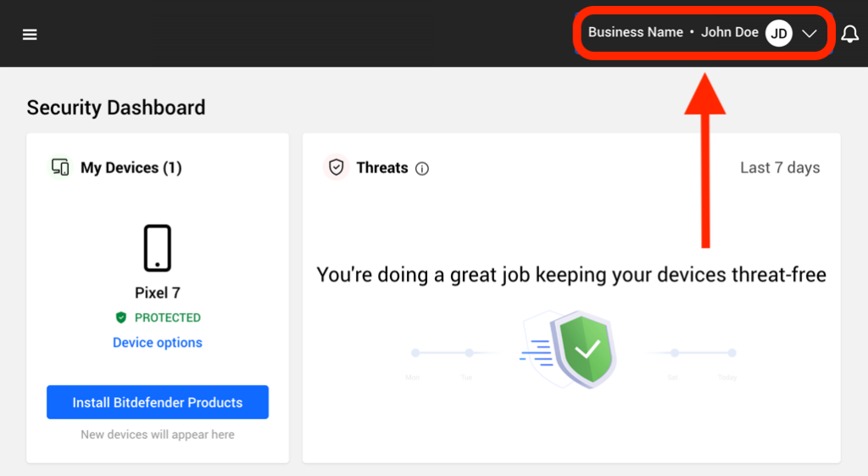The width and height of the screenshot is (868, 476).
Task: Click the My Devices (1) heading
Action: click(x=131, y=167)
